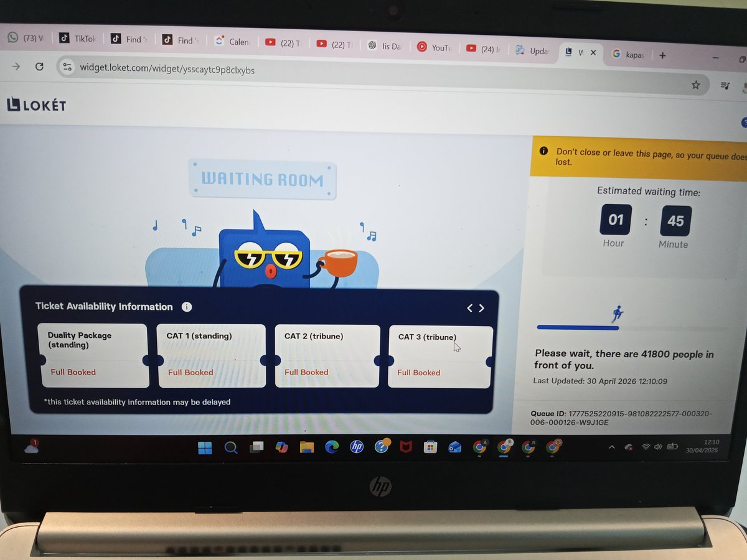Switch to the Calendar tab

232,42
